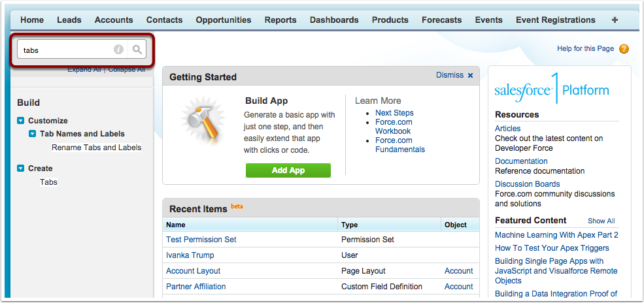Collapse the Tab Names and Labels arrow
Viewport: 644px width, 303px height.
[33, 134]
